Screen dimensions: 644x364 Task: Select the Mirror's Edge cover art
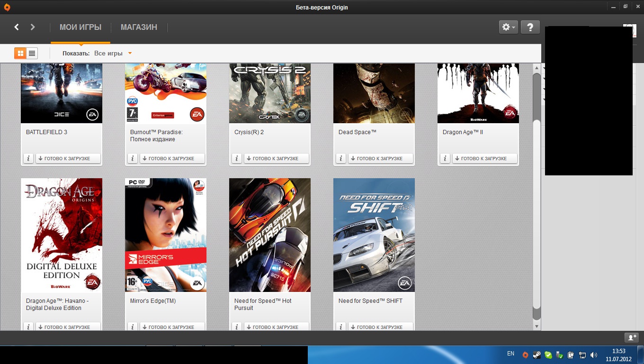[x=166, y=235]
